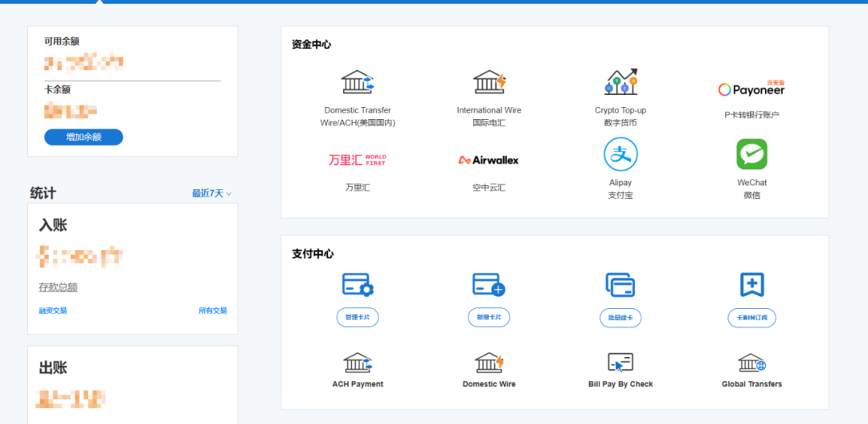
Task: Open the Domestic Transfer Wire/ACH bank icon
Action: 358,82
